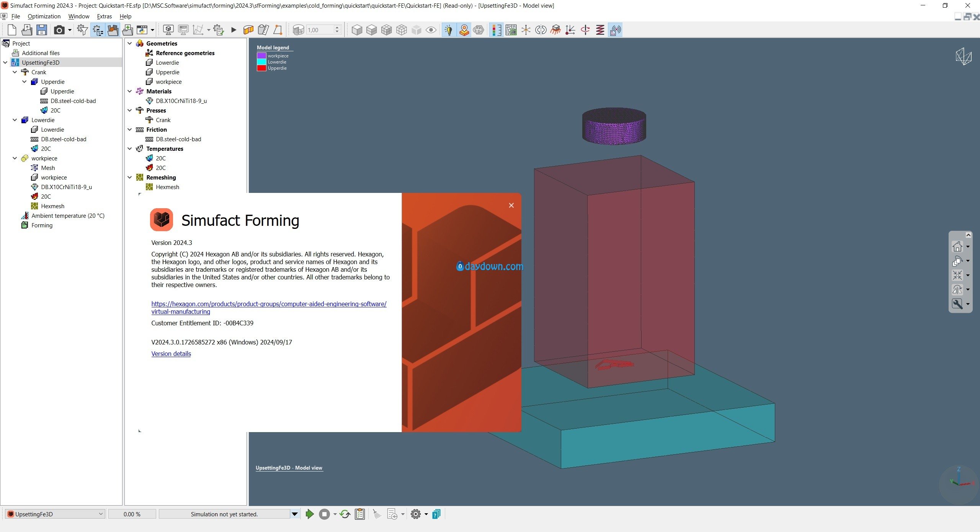Screen dimensions: 980x532
Task: Toggle the orange object catalog panel button
Action: (113, 30)
